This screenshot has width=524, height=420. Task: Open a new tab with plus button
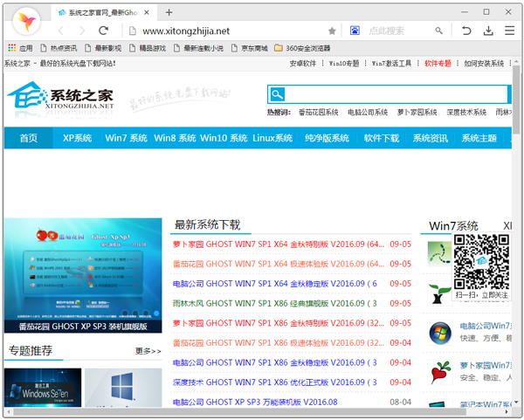[x=169, y=12]
